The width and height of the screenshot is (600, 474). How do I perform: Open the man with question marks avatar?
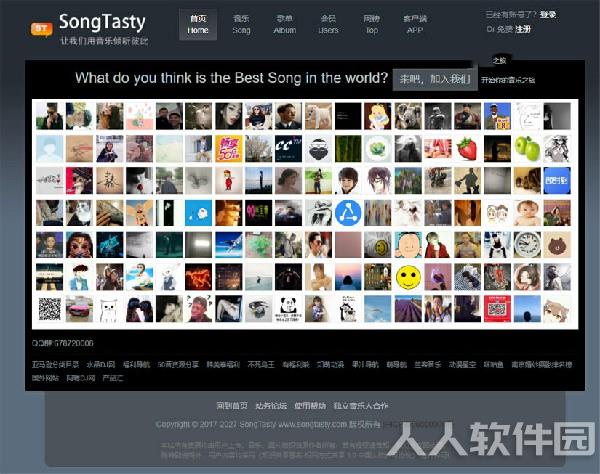[x=198, y=309]
